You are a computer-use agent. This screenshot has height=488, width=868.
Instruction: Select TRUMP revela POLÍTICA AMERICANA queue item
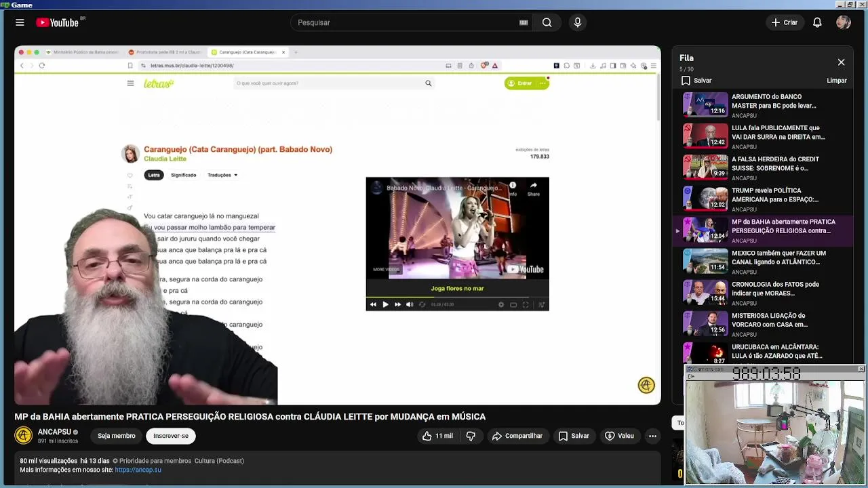point(764,199)
